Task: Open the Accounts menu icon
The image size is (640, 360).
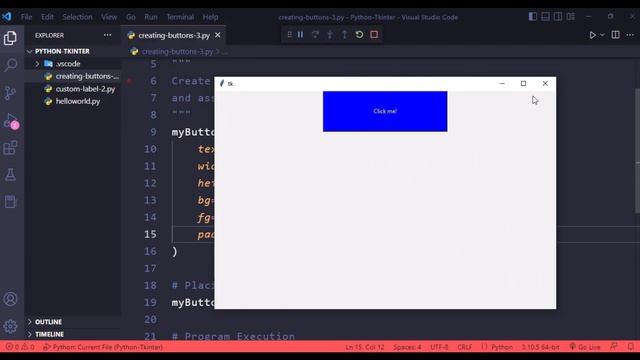Action: pyautogui.click(x=10, y=299)
